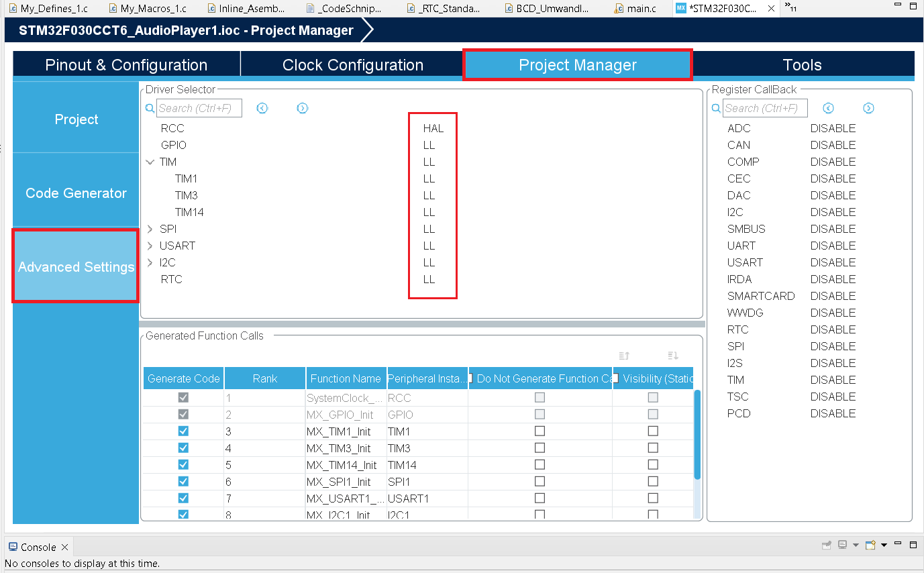Go to next Register CallBack search result

click(869, 108)
